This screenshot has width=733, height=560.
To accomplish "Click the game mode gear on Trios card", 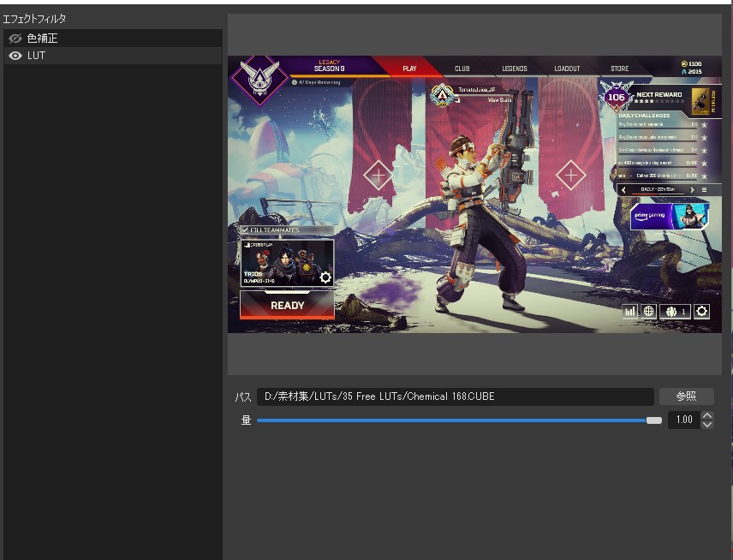I will point(325,277).
